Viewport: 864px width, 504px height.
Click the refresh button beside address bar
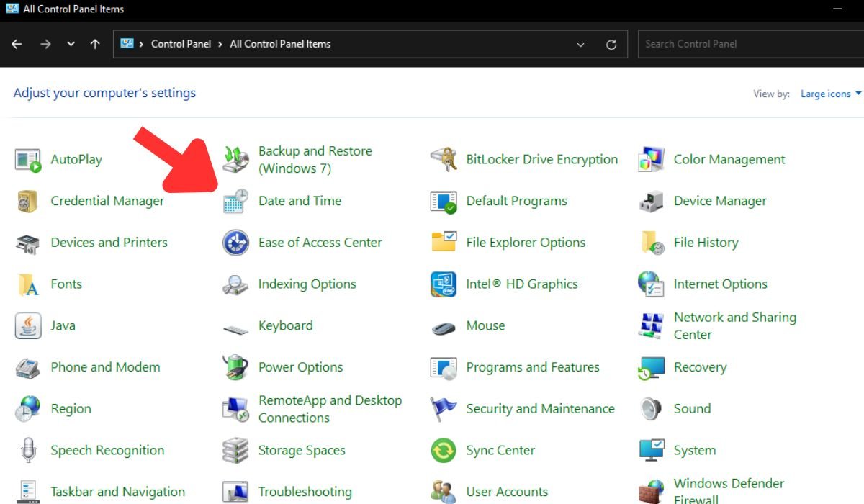611,45
